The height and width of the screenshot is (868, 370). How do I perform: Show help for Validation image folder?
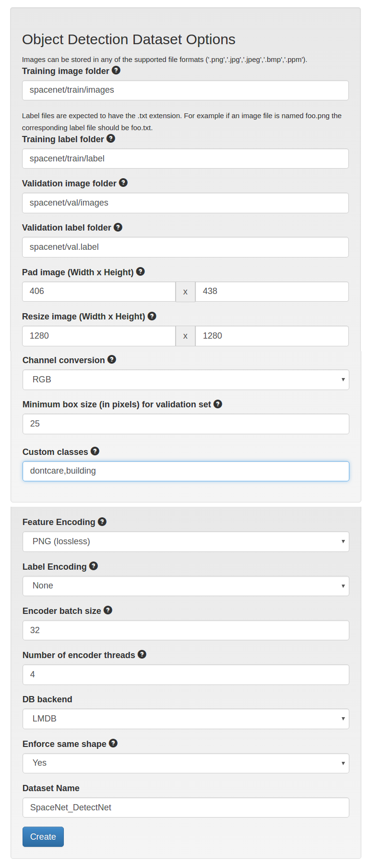(x=123, y=183)
